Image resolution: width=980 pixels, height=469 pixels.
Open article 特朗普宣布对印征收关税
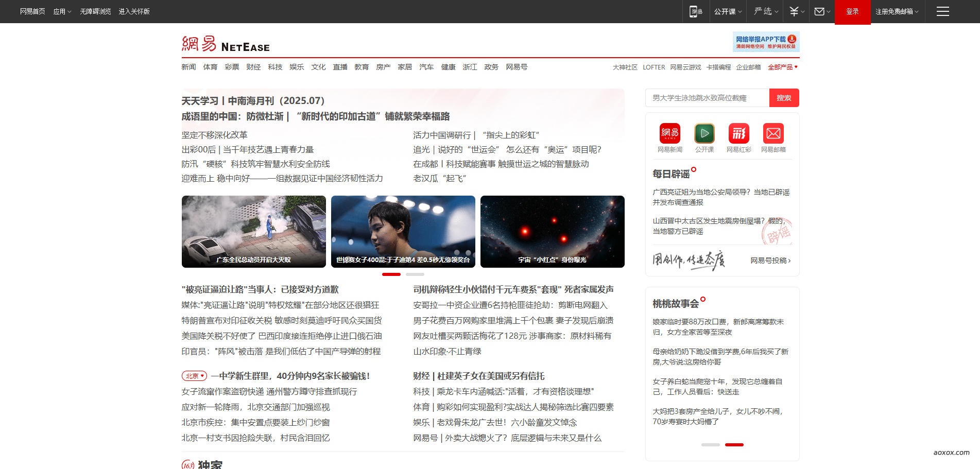pos(282,320)
